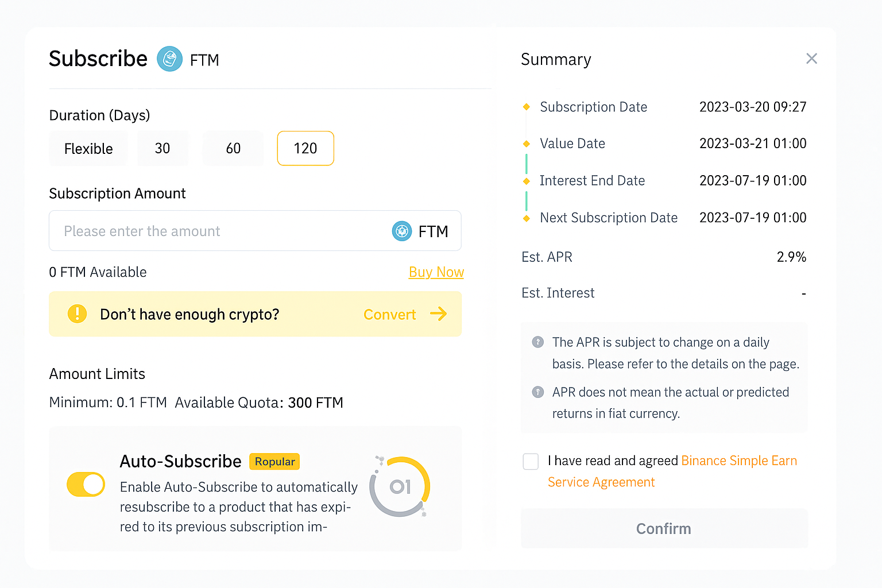The width and height of the screenshot is (882, 588).
Task: Close the Summary panel
Action: point(811,58)
